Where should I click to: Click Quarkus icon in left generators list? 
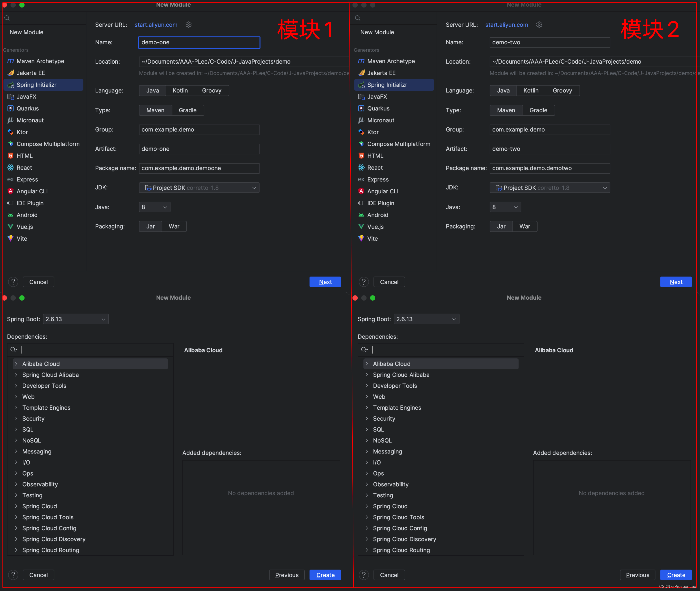click(x=11, y=108)
